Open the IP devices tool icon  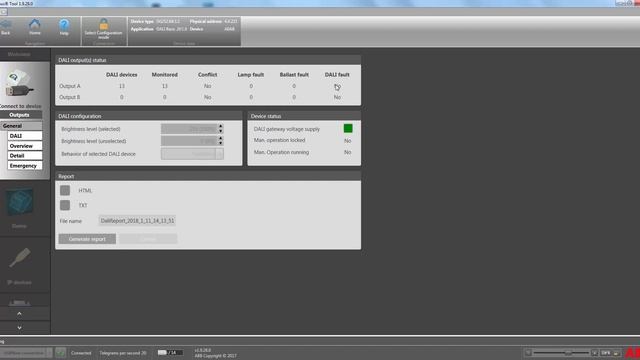pos(19,258)
